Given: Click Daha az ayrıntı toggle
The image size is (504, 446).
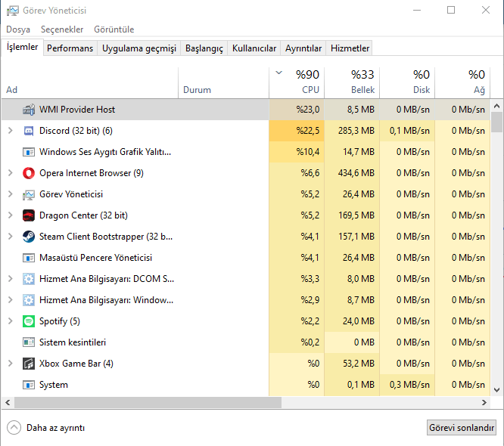Looking at the screenshot, I should pos(45,428).
